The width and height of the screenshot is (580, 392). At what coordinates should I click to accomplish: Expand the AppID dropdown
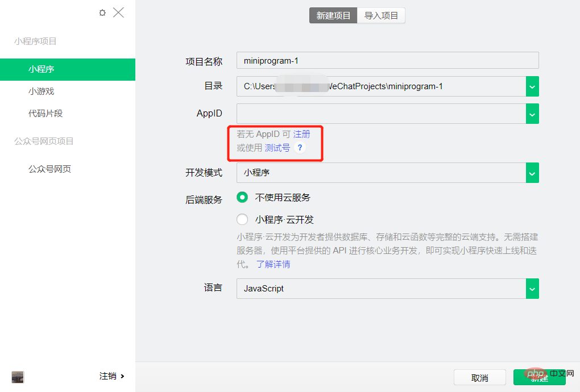click(x=532, y=114)
